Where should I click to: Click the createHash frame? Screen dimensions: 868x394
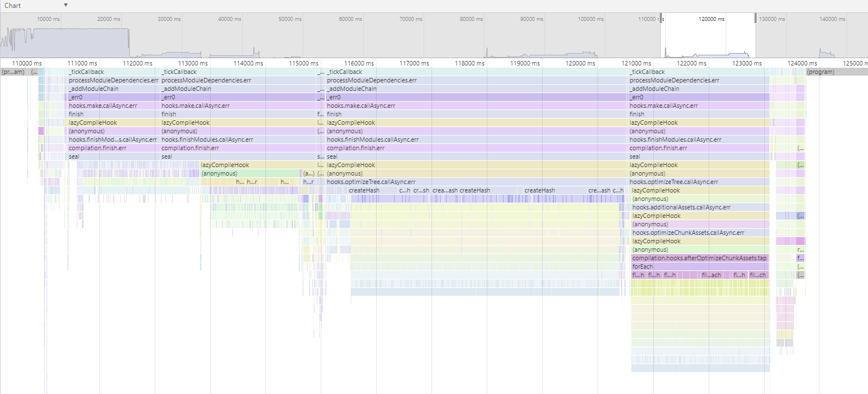(x=364, y=190)
